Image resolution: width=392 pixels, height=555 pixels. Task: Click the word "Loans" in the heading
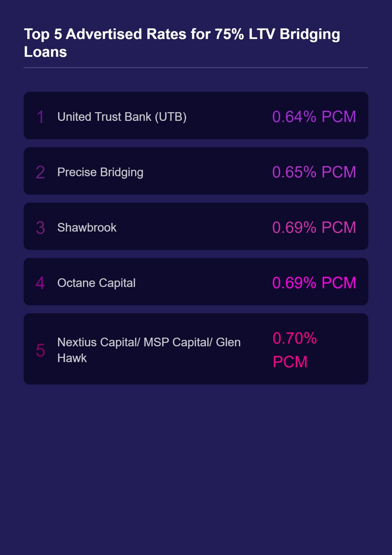pyautogui.click(x=45, y=52)
